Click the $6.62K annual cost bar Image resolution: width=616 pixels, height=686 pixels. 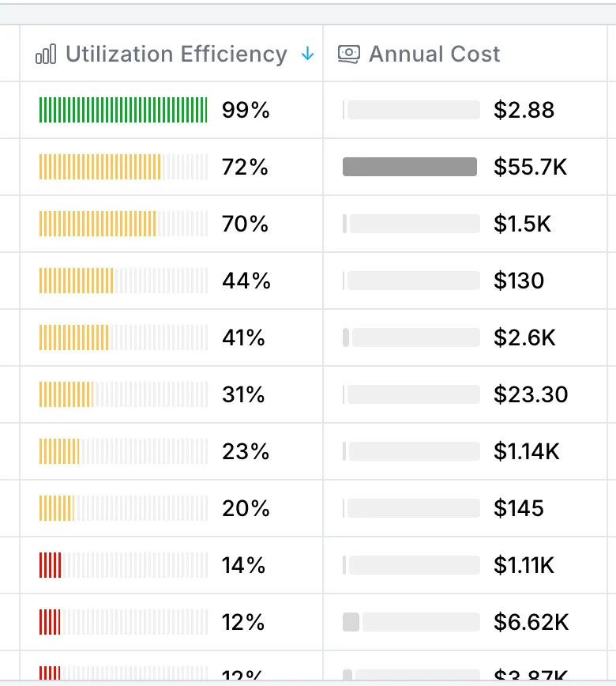(x=411, y=622)
